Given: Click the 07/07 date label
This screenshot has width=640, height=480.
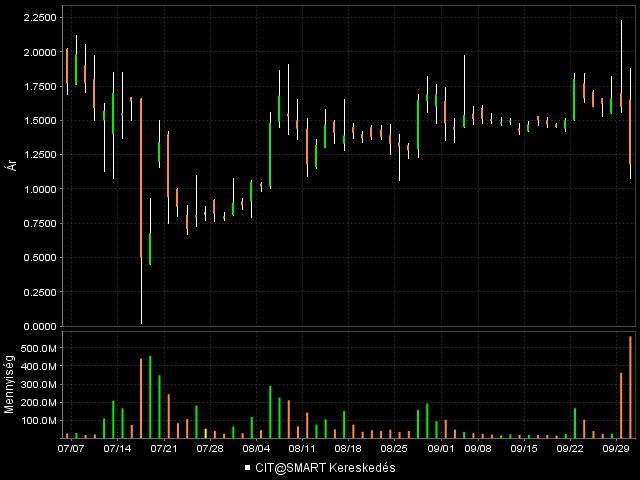Looking at the screenshot, I should click(71, 449).
